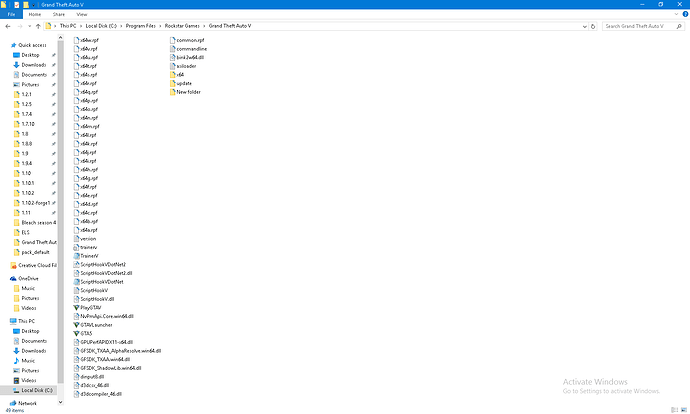Go back using the Back arrow

click(7, 26)
